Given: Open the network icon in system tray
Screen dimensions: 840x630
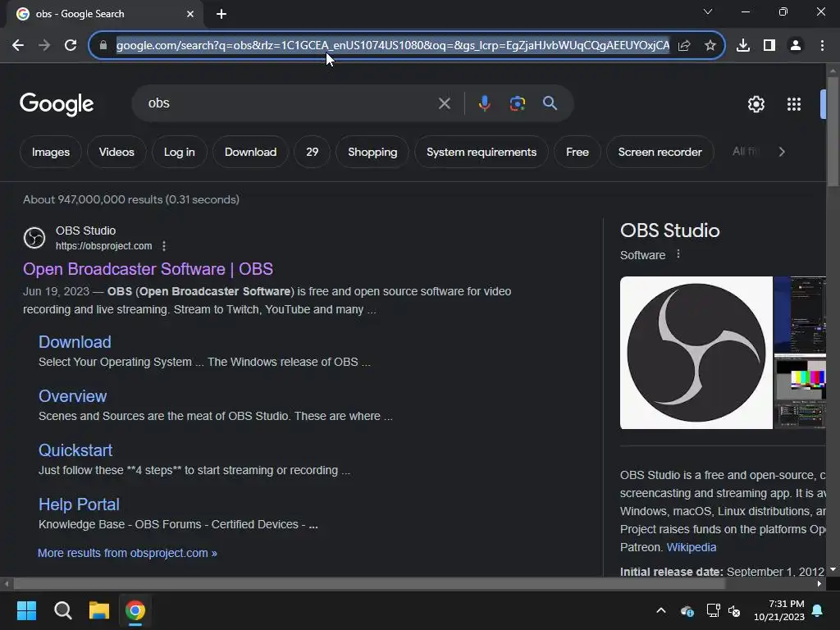Looking at the screenshot, I should coord(713,610).
